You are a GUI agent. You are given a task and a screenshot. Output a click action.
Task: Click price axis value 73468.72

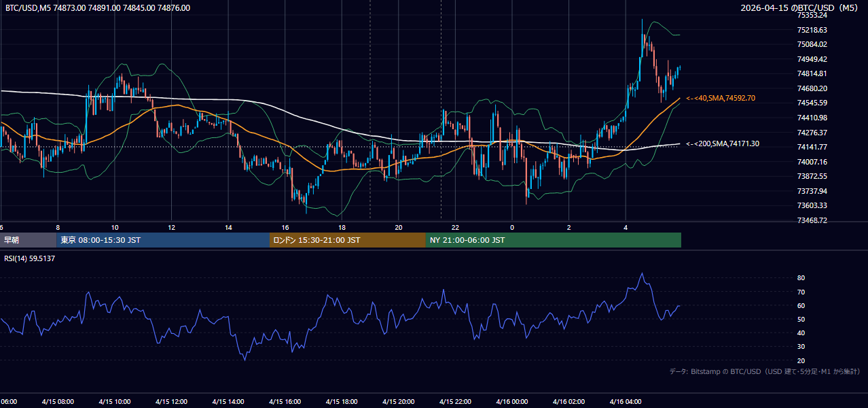pyautogui.click(x=812, y=220)
